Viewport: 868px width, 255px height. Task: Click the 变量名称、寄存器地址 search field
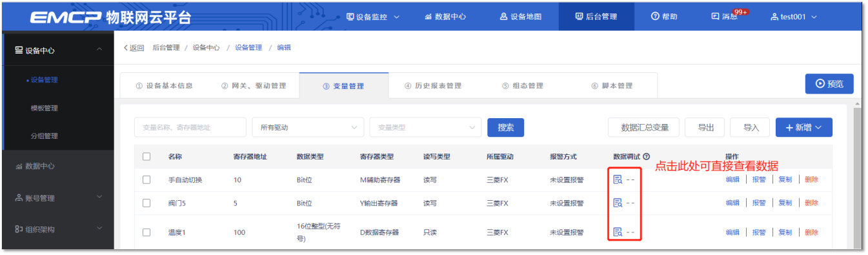click(190, 127)
